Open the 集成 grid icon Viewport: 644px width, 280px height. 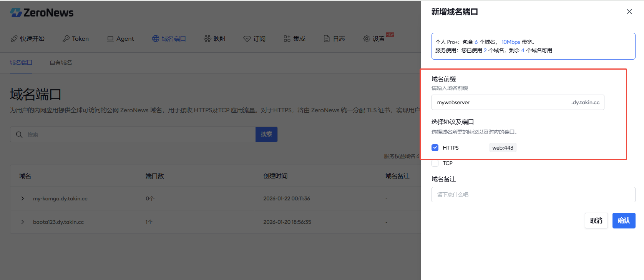tap(287, 38)
